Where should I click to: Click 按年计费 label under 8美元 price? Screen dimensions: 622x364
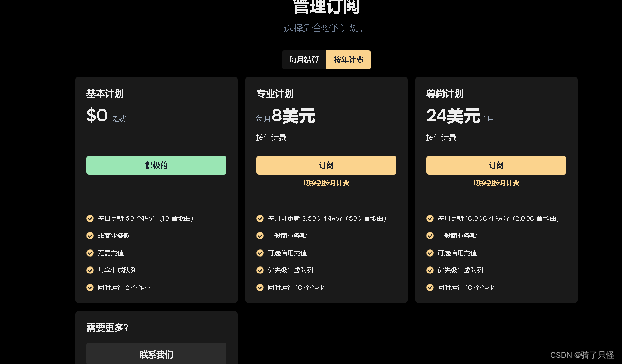(271, 138)
